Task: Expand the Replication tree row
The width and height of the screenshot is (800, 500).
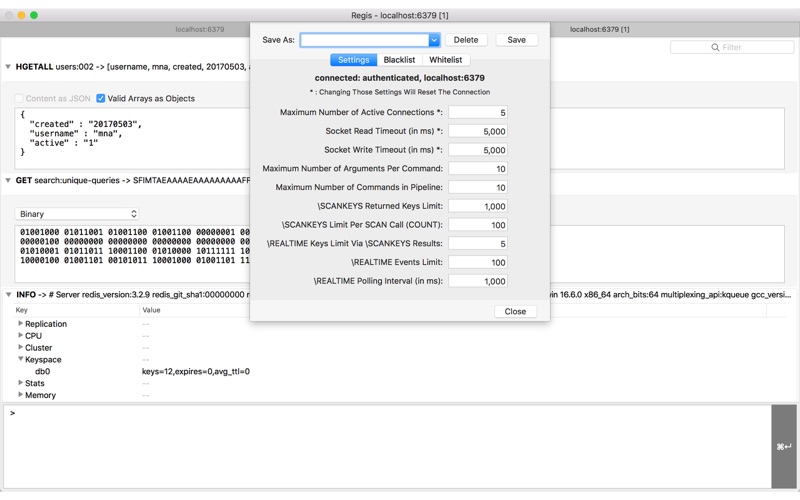Action: point(20,323)
